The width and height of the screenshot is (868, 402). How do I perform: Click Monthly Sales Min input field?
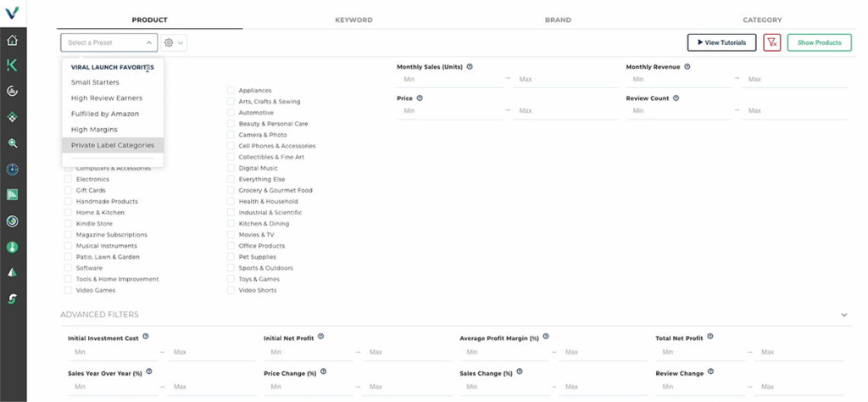(450, 80)
